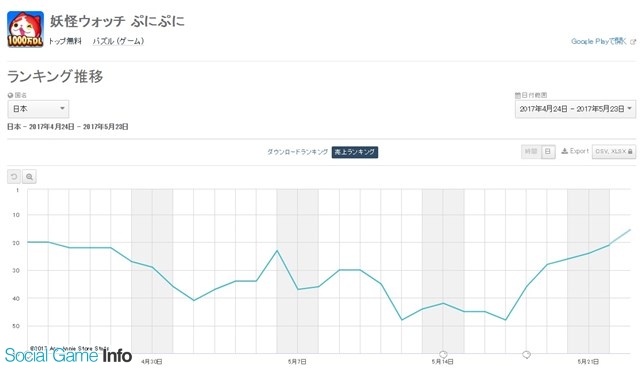Click the event bubble marker before 5月21日

[x=527, y=355]
